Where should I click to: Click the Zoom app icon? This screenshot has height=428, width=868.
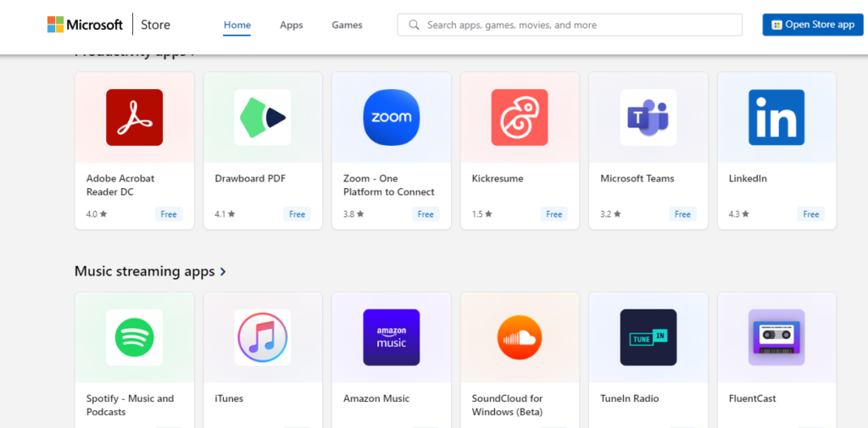click(392, 117)
